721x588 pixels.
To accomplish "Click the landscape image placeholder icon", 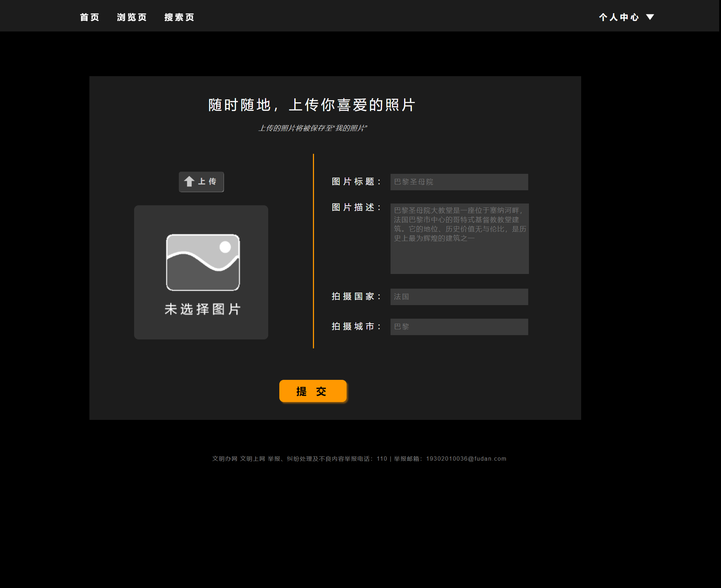I will [203, 263].
